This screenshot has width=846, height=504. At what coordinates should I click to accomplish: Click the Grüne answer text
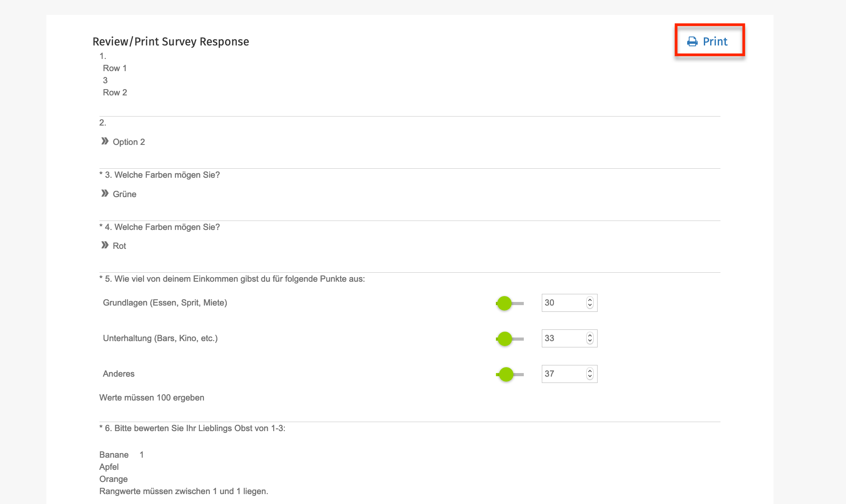pos(124,194)
